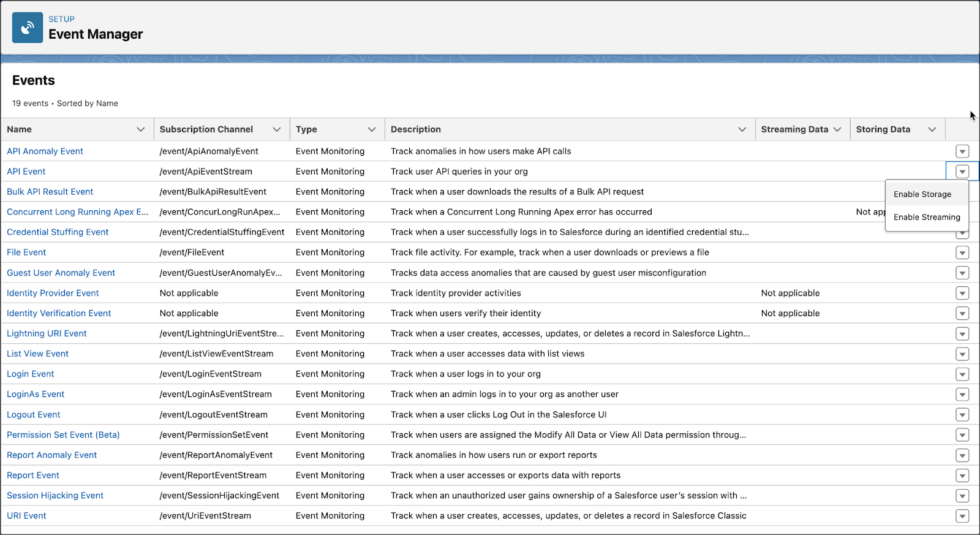Open row action menu for Session Hijacking Event
Image resolution: width=980 pixels, height=535 pixels.
click(x=962, y=496)
